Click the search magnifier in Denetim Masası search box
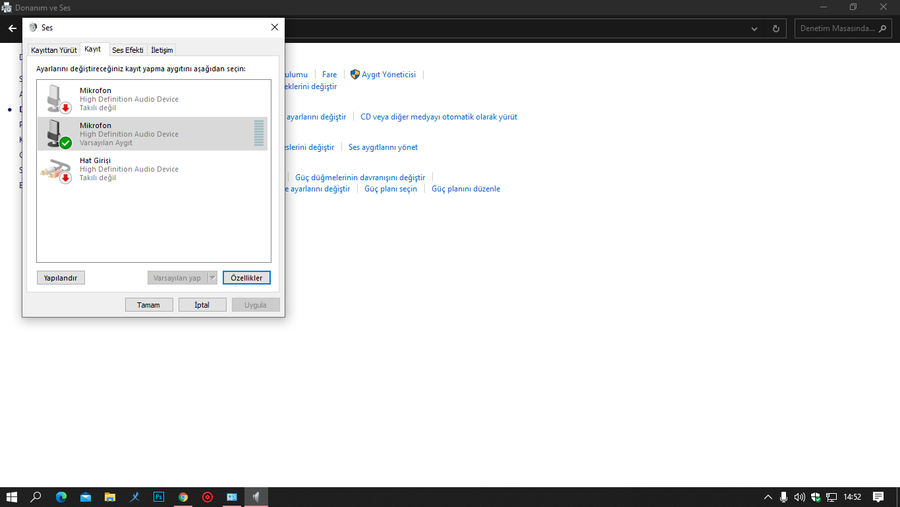 [x=883, y=29]
